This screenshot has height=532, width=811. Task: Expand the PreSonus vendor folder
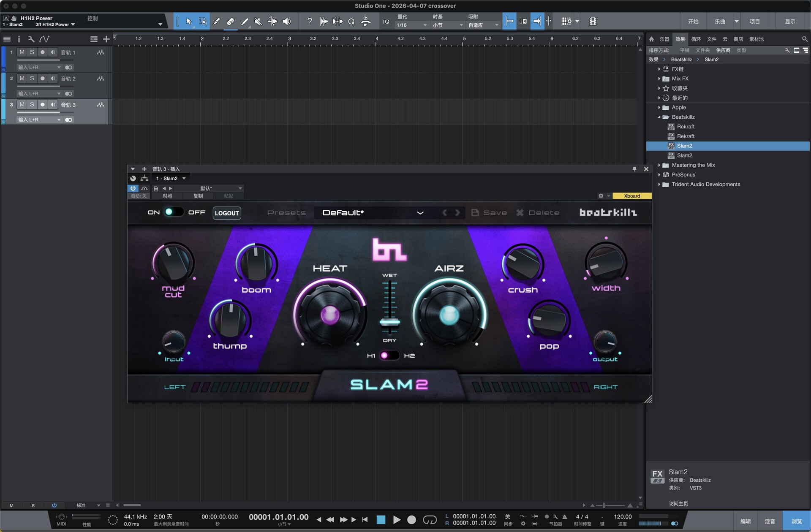pos(659,175)
